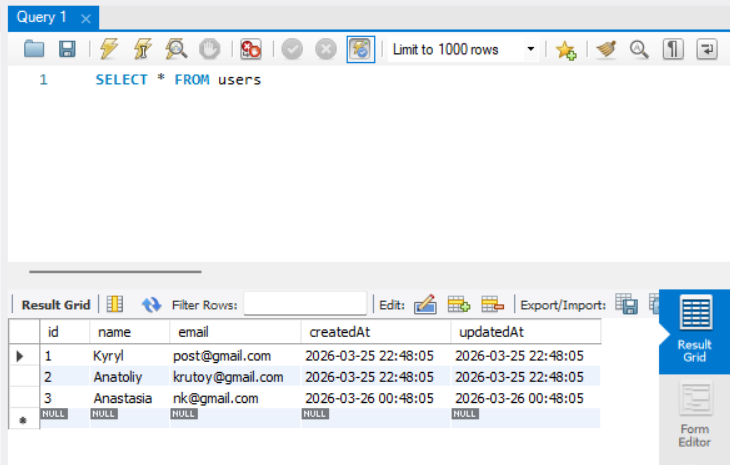This screenshot has height=465, width=730.
Task: Switch to the Query 1 tab
Action: 42,17
